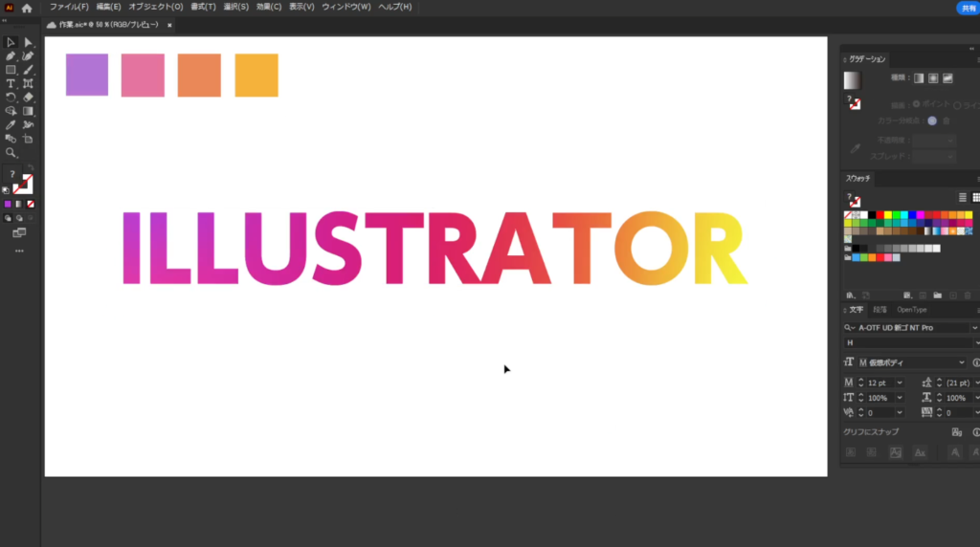
Task: Open the 仮想ボディ dropdown
Action: [x=962, y=362]
